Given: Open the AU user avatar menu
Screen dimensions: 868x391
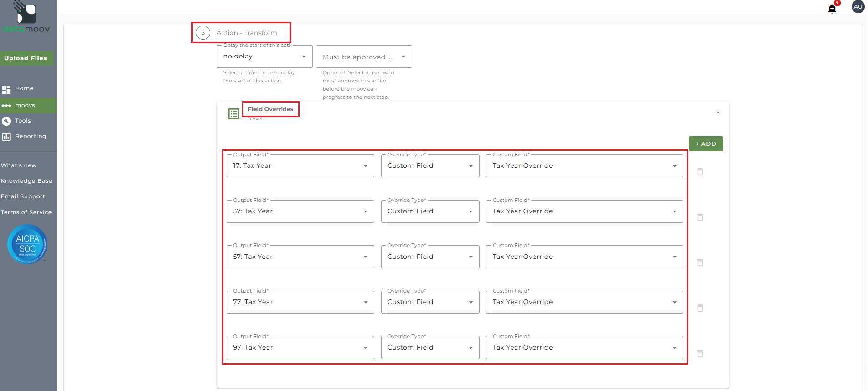Looking at the screenshot, I should (x=858, y=7).
